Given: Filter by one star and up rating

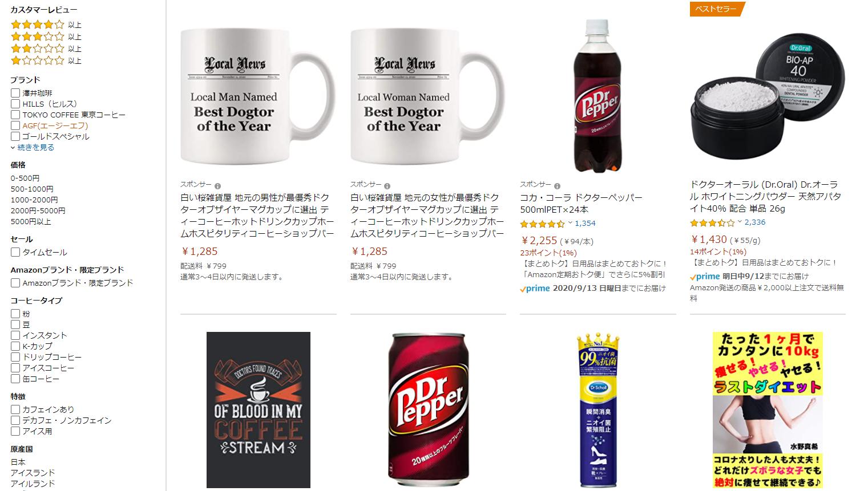Looking at the screenshot, I should pos(46,60).
